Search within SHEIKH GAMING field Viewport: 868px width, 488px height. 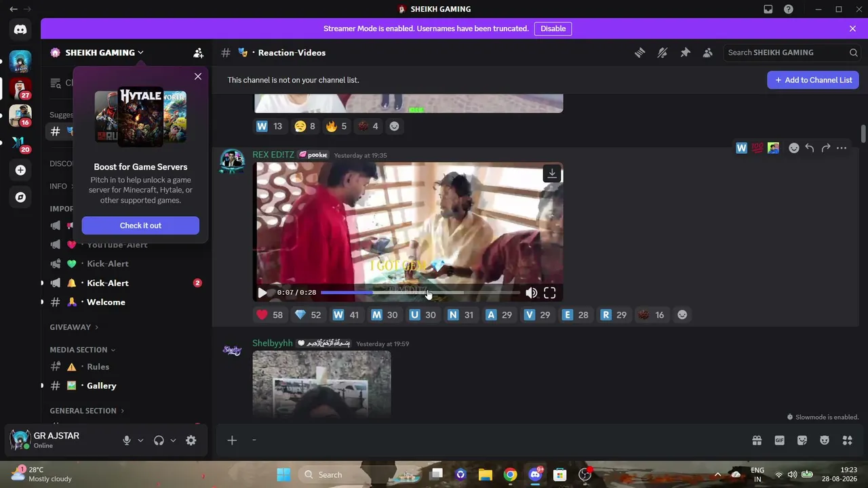[x=792, y=52]
